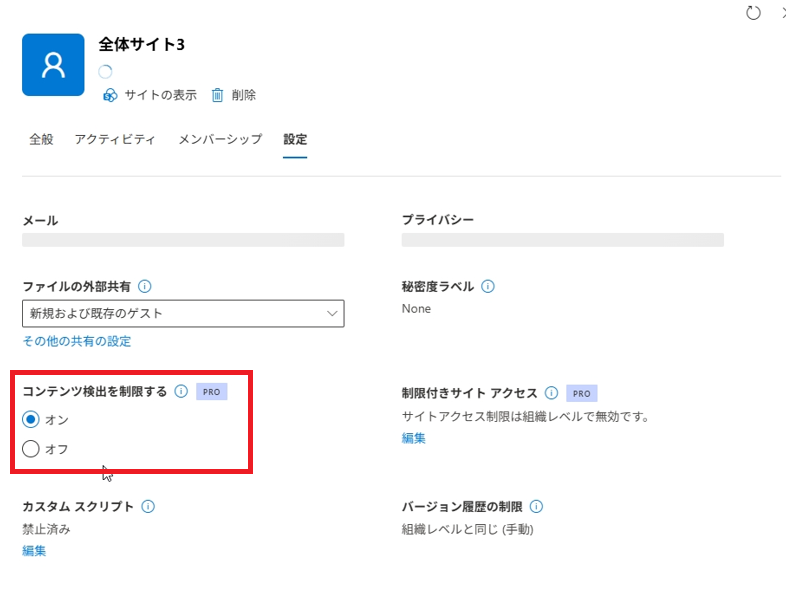Select the 設定 tab

pos(295,139)
